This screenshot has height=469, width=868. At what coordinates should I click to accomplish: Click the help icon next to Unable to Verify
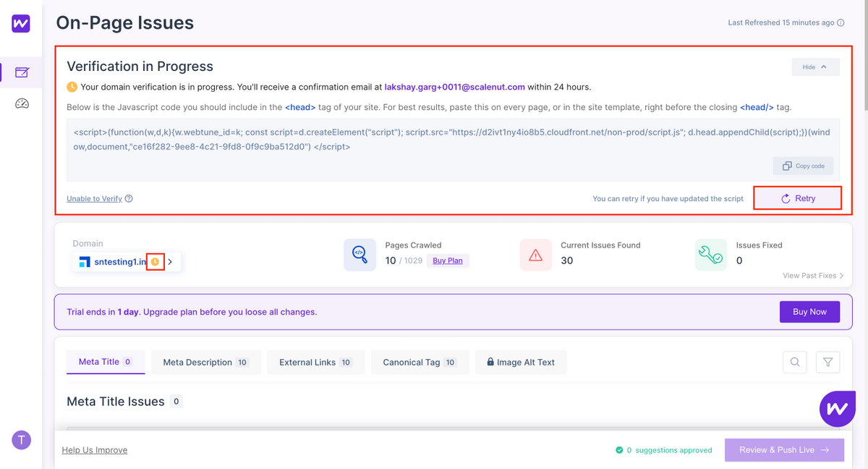click(129, 198)
